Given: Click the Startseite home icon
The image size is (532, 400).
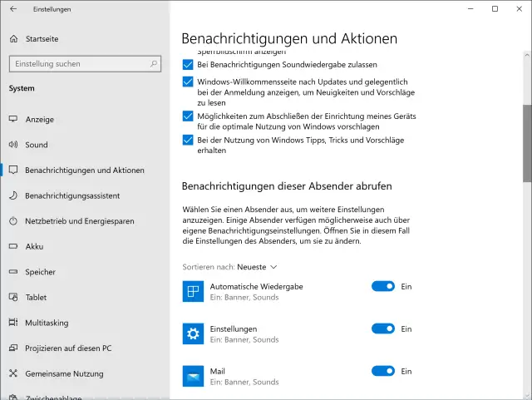Looking at the screenshot, I should coord(13,39).
